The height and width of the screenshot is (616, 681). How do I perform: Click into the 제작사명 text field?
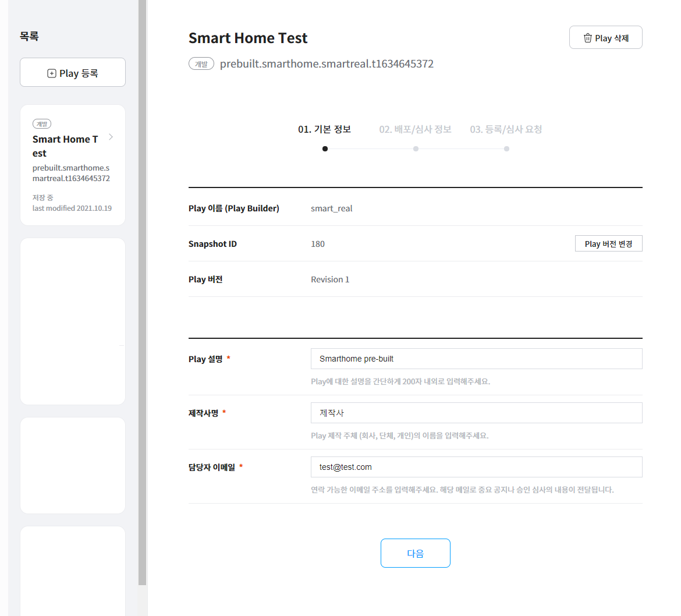point(476,413)
